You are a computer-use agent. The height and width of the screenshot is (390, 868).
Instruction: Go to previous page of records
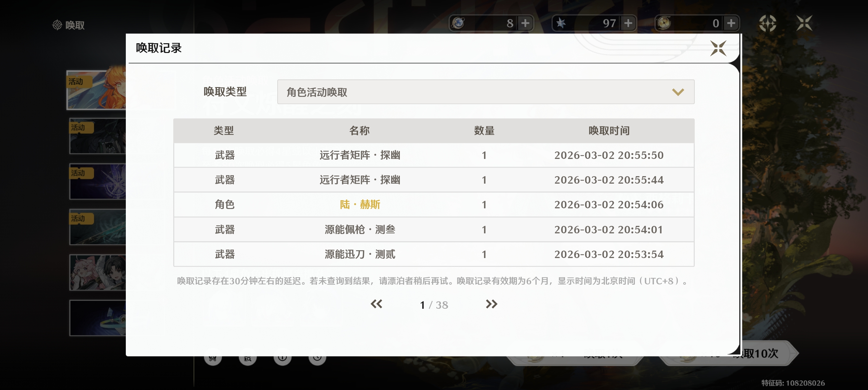pos(376,304)
